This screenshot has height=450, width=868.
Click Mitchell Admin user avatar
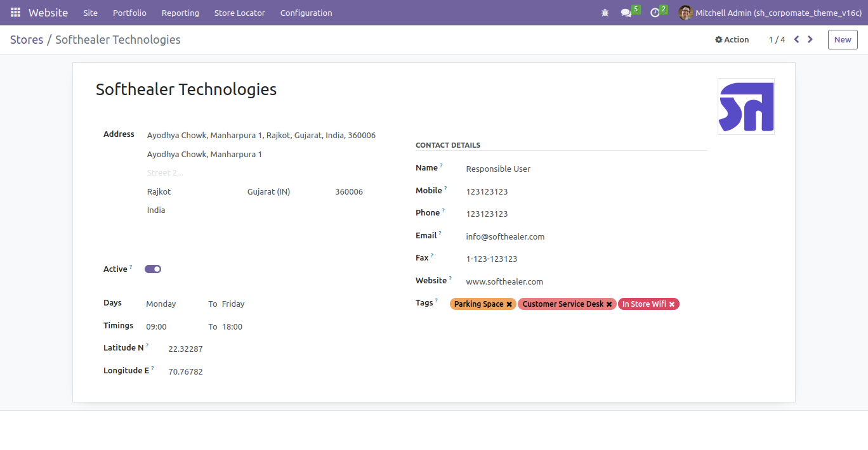[x=685, y=13]
